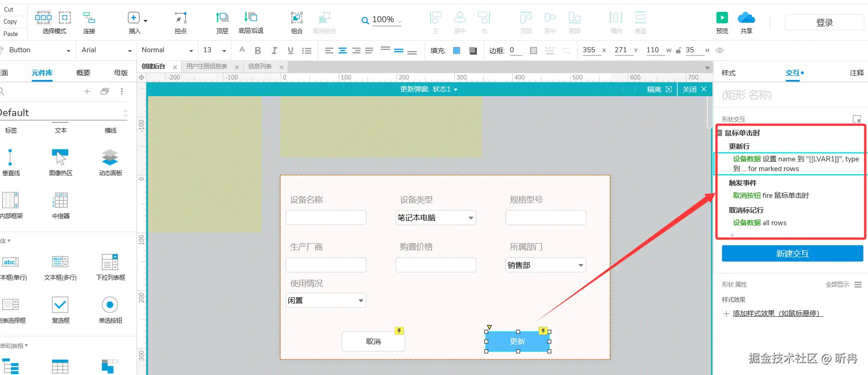This screenshot has height=375, width=868.
Task: Toggle italic formatting
Action: coord(275,50)
